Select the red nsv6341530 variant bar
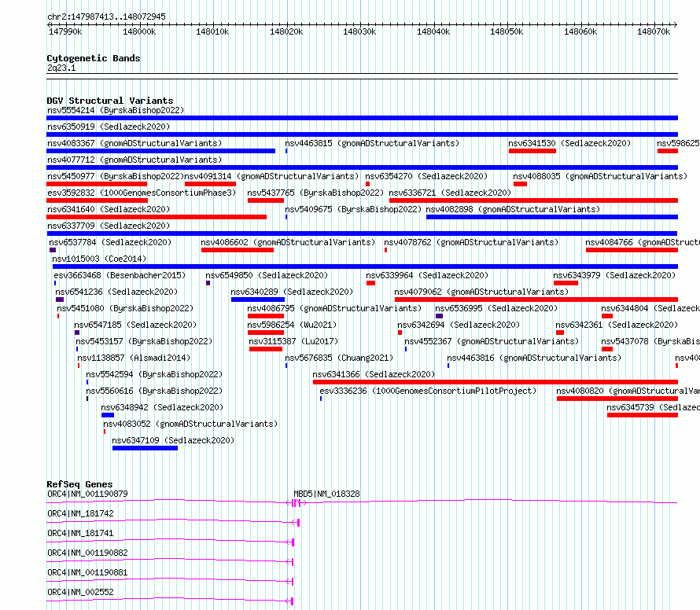 (x=532, y=151)
